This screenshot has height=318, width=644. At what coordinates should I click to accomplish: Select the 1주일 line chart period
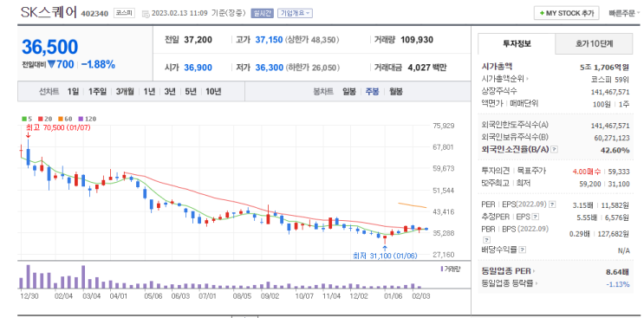97,92
